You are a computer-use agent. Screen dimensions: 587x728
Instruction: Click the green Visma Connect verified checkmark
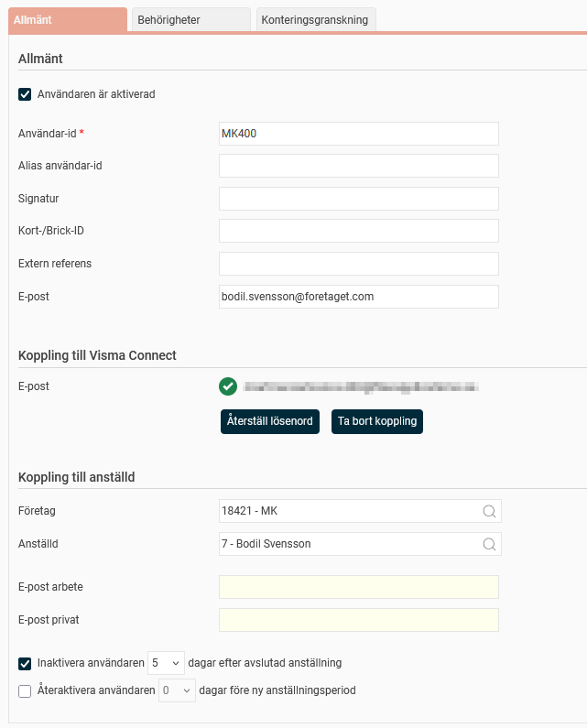[228, 386]
